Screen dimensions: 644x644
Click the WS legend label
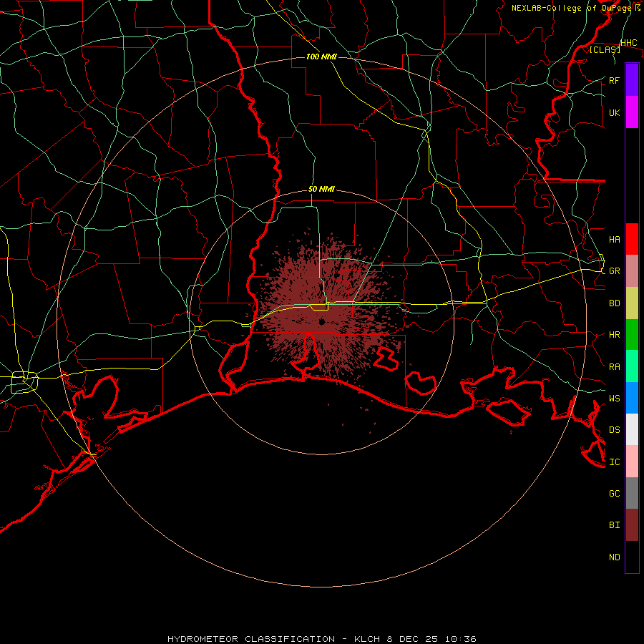(x=614, y=398)
